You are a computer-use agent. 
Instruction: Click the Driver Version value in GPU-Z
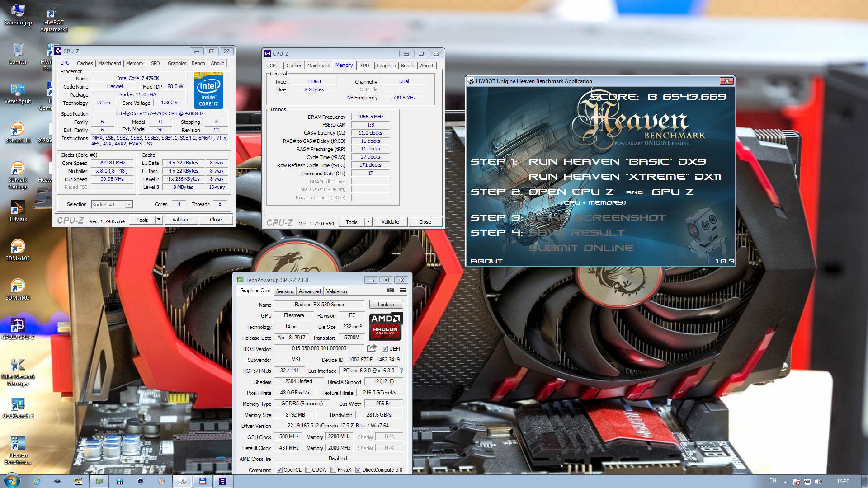[x=338, y=426]
